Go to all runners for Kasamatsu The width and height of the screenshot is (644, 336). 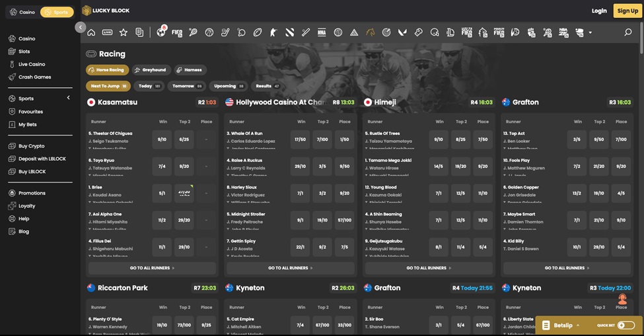pos(152,268)
